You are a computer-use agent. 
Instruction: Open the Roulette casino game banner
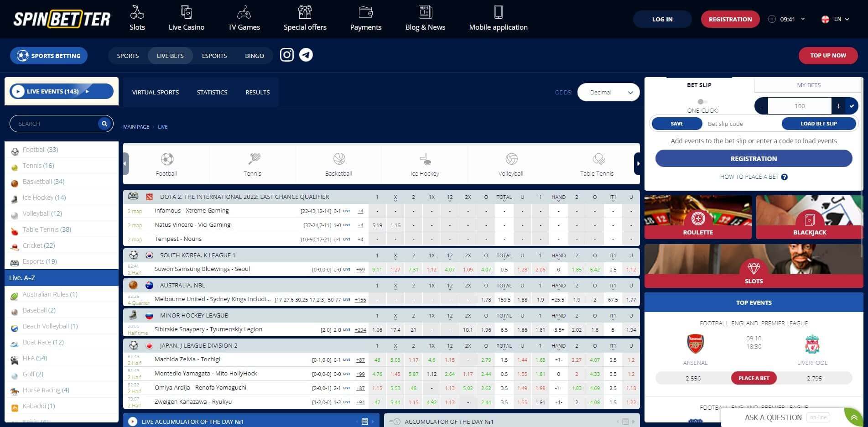(697, 217)
